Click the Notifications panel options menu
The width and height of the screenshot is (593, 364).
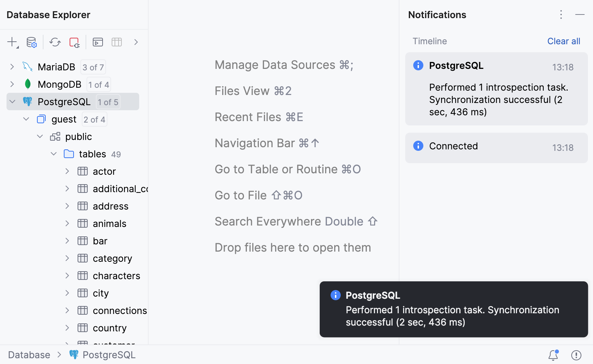pos(561,15)
